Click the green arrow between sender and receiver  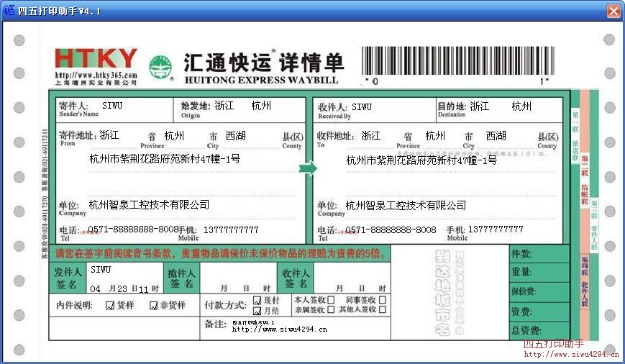point(308,168)
